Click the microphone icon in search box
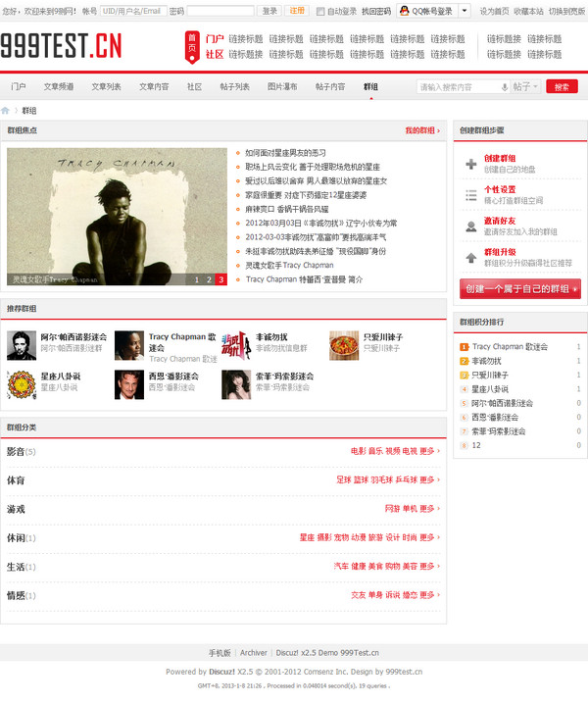The width and height of the screenshot is (588, 704). (505, 87)
